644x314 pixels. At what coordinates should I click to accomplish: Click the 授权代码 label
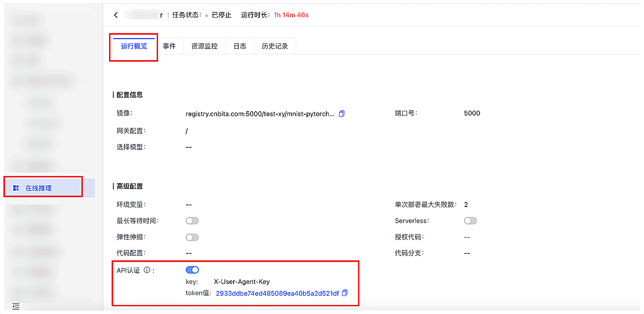pyautogui.click(x=409, y=237)
